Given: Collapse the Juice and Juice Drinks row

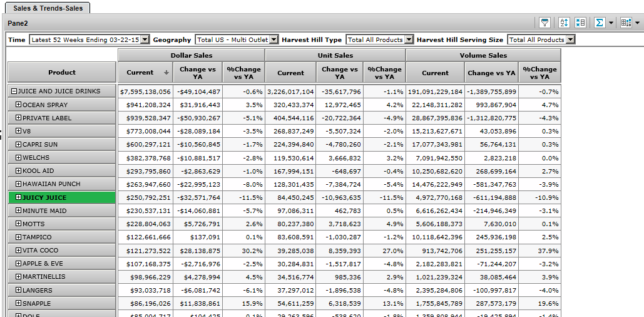Looking at the screenshot, I should click(14, 91).
